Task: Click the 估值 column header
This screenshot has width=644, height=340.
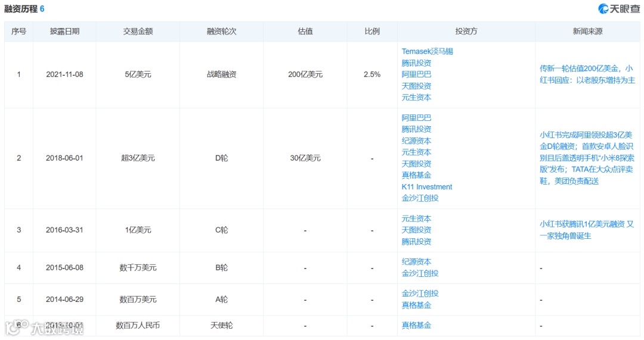Action: tap(305, 31)
